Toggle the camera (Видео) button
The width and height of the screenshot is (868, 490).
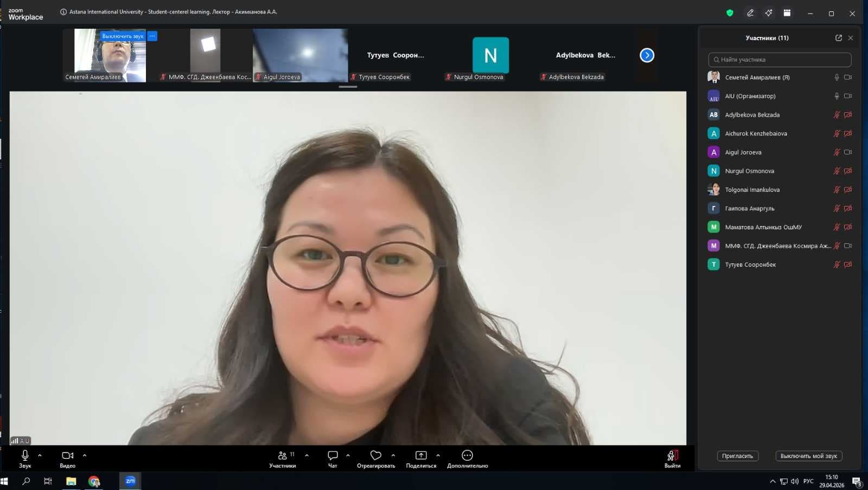(67, 456)
